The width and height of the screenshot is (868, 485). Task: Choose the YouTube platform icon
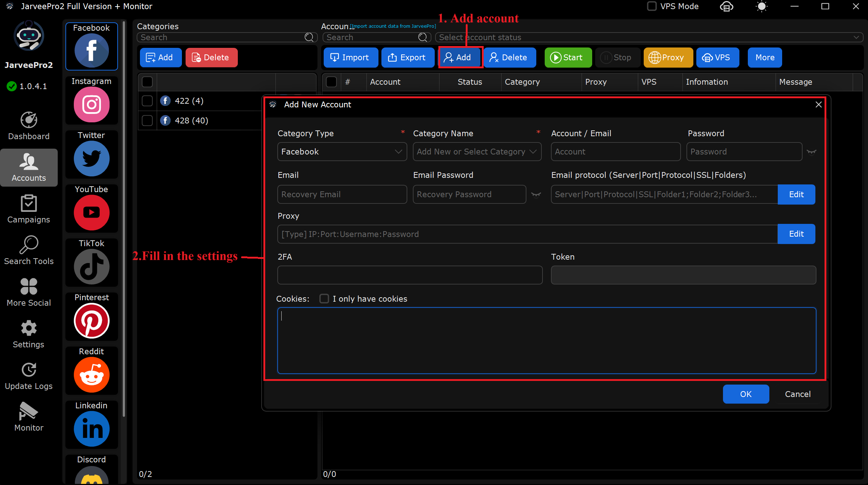coord(91,213)
